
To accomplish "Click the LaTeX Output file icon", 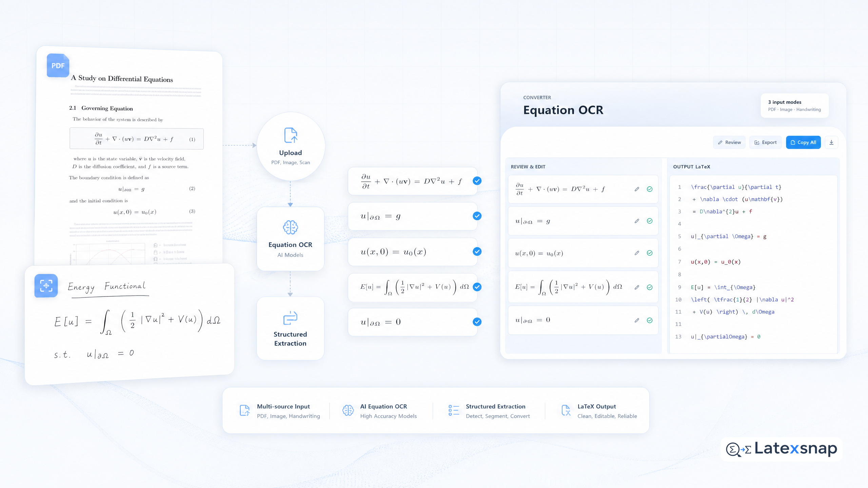I will pos(566,410).
